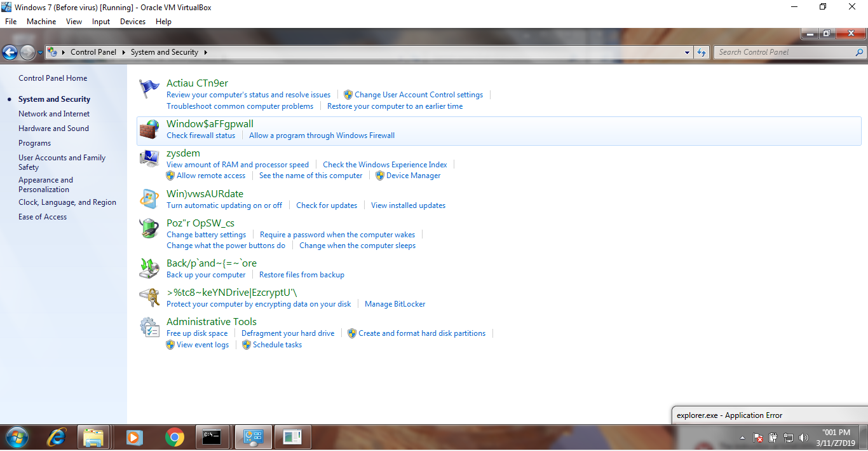Open Device Manager link
This screenshot has width=868, height=451.
[x=413, y=176]
